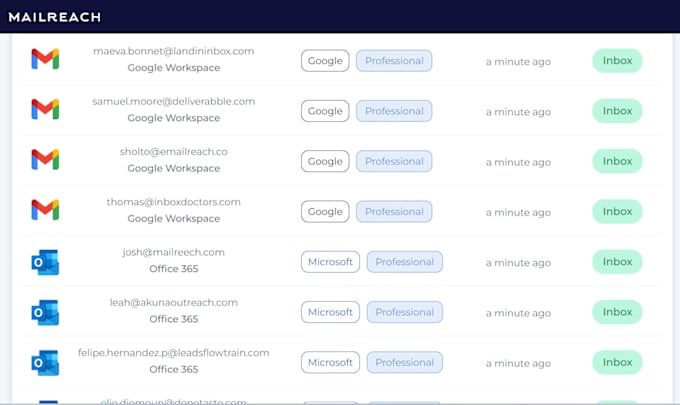Click Google tag in maeva.bonnet row
The width and height of the screenshot is (680, 405).
[325, 61]
